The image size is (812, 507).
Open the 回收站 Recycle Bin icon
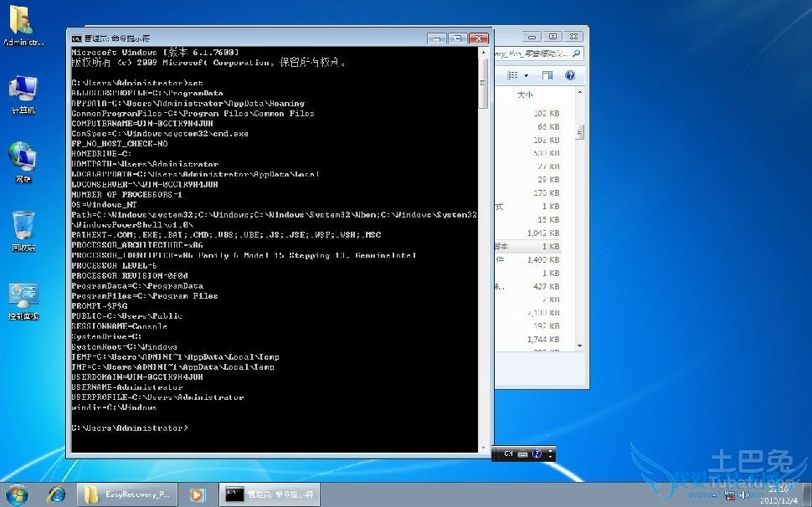(23, 231)
